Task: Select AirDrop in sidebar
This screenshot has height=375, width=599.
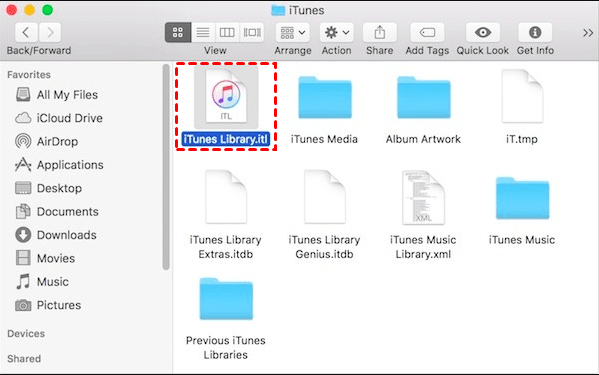Action: (x=47, y=141)
